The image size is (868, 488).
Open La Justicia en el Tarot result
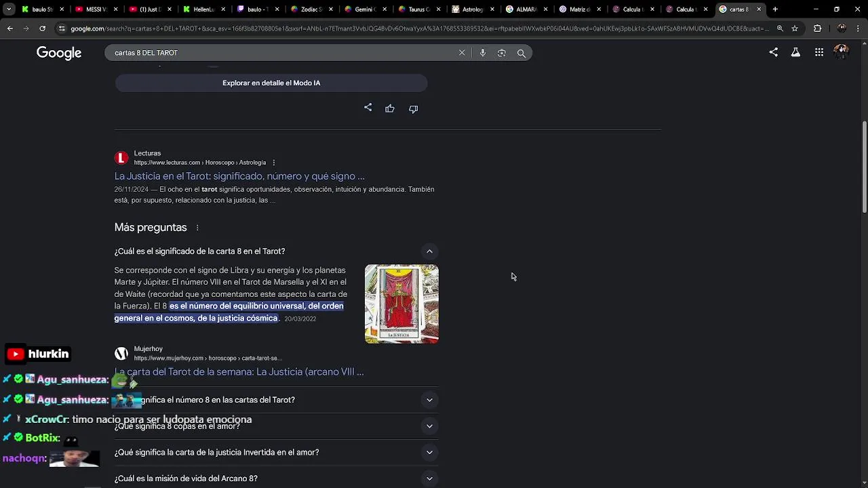coord(239,176)
